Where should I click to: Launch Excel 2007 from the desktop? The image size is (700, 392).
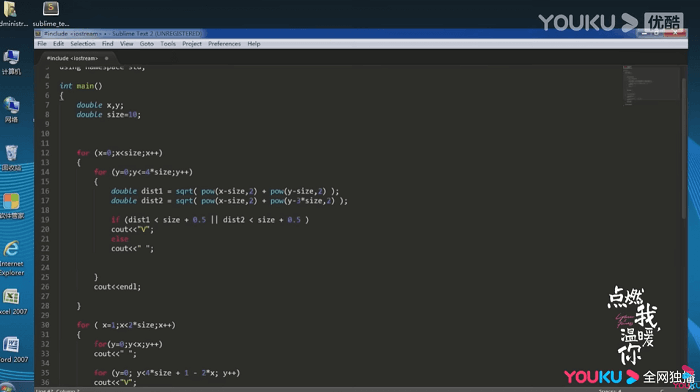[13, 302]
